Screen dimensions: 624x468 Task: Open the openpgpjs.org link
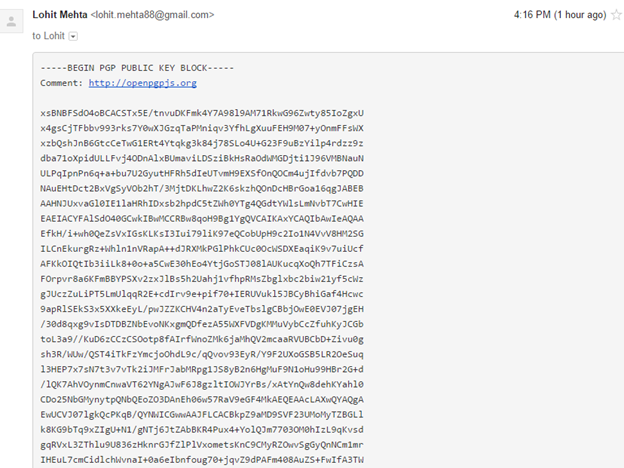[142, 83]
